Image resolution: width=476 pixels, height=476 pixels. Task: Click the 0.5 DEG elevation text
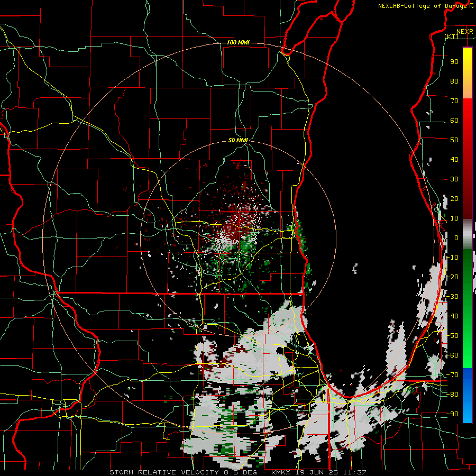click(x=240, y=472)
